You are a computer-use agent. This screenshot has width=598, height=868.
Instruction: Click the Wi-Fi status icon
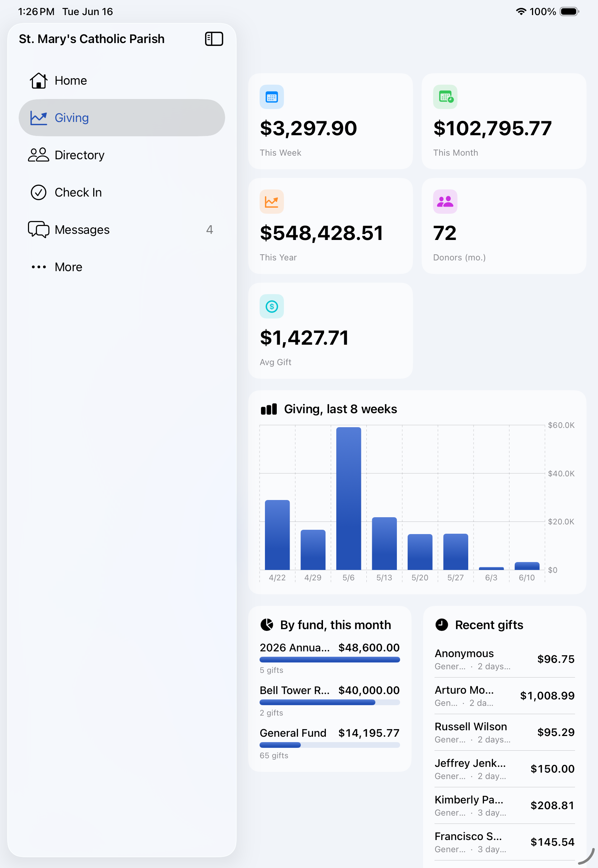pyautogui.click(x=521, y=11)
